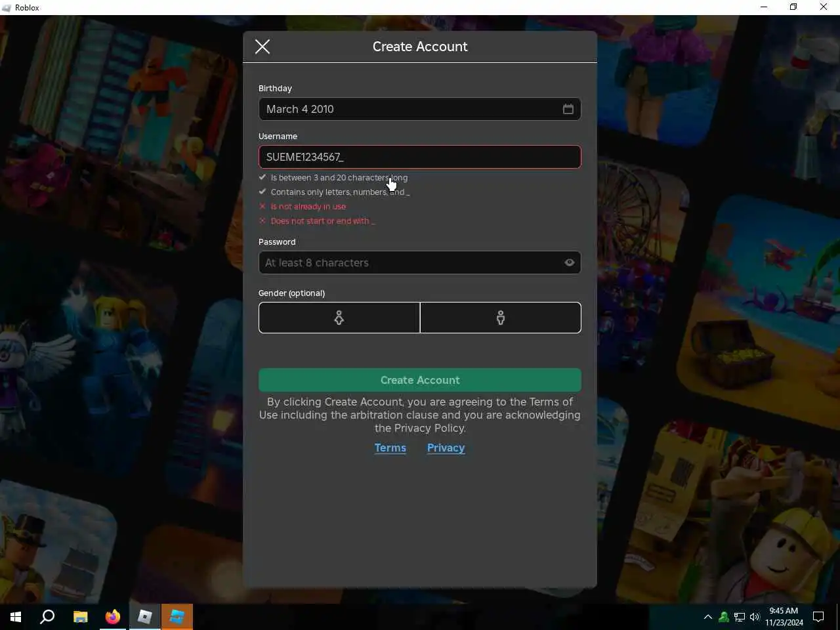The image size is (840, 630).
Task: Open the birthday calendar picker icon
Action: click(568, 109)
